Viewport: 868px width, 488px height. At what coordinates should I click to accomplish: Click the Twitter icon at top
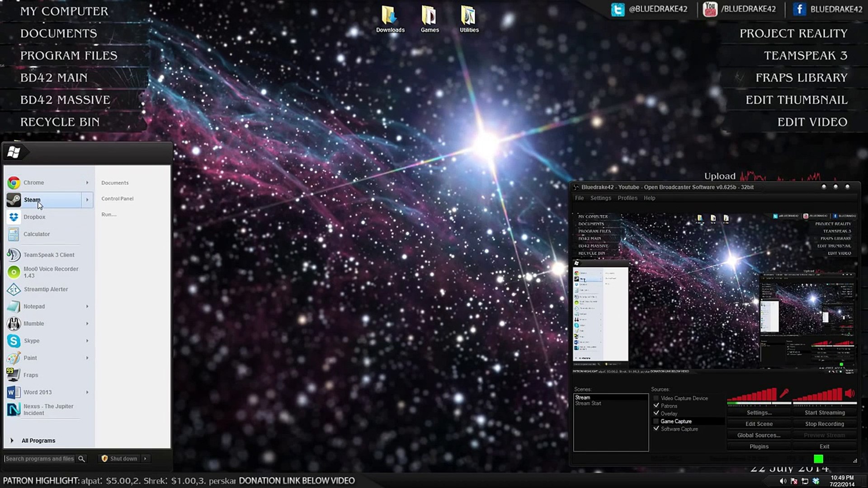[618, 9]
